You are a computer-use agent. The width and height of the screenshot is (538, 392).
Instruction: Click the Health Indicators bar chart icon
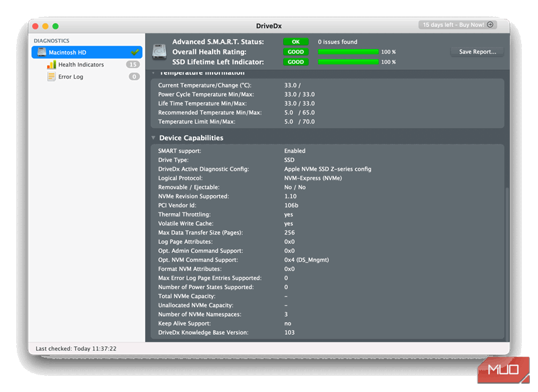[x=51, y=65]
